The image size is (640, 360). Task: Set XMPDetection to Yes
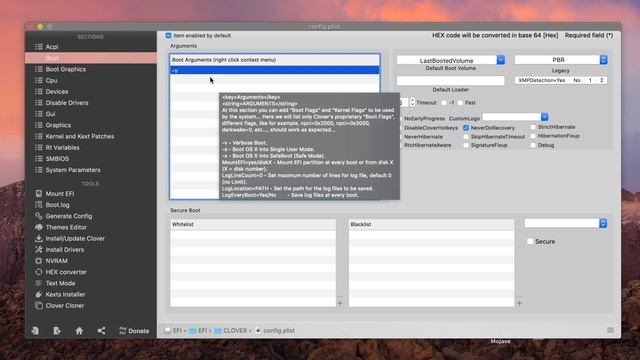coord(542,80)
